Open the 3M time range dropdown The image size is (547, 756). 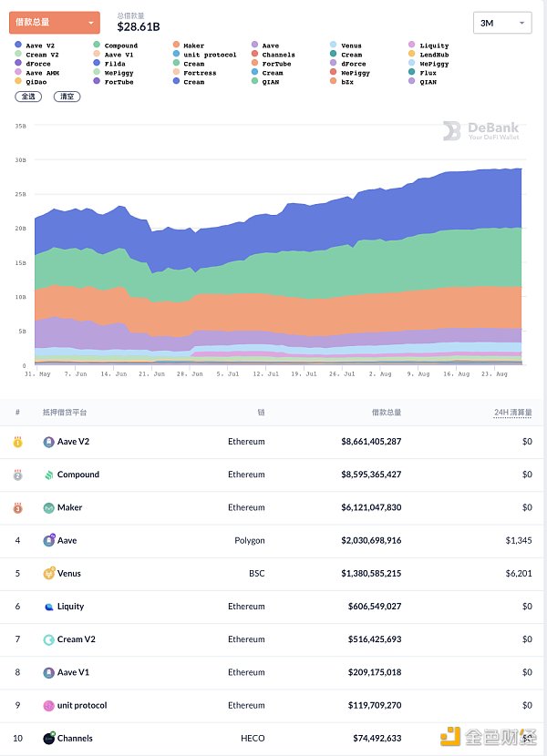[x=503, y=23]
